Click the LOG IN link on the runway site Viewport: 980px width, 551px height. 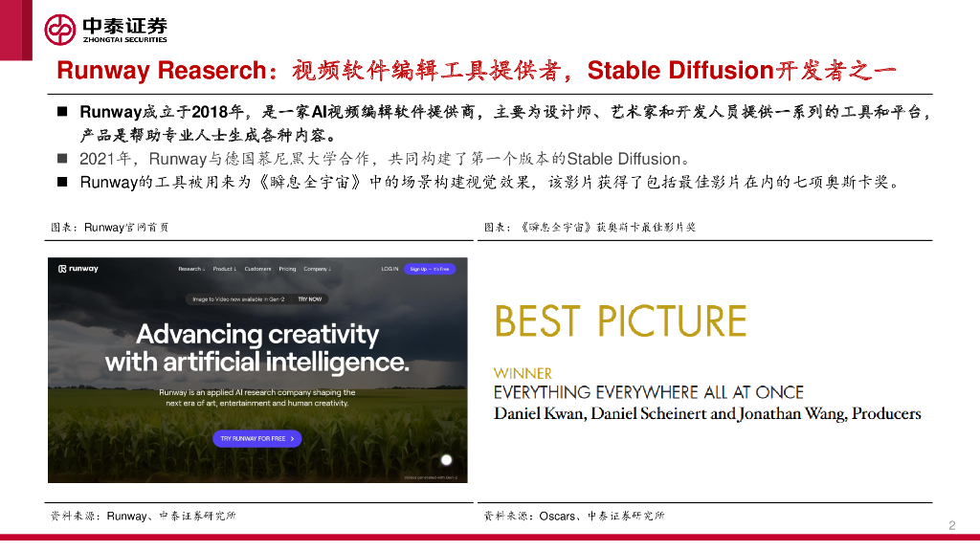(390, 269)
